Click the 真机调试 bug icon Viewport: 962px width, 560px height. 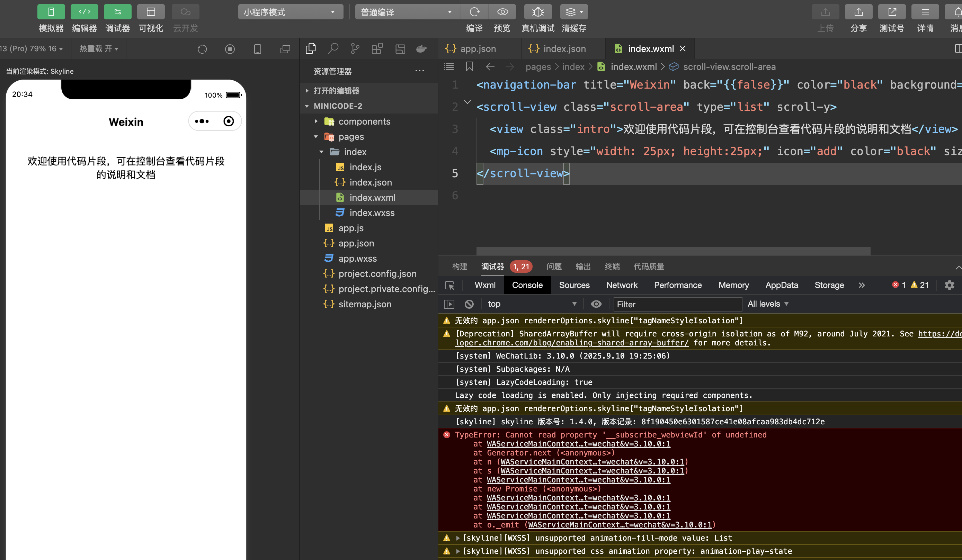click(x=537, y=12)
